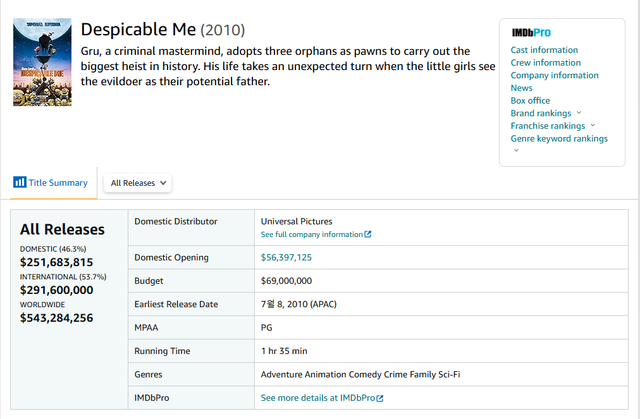
Task: Follow the 'See full company information' link
Action: tap(311, 234)
